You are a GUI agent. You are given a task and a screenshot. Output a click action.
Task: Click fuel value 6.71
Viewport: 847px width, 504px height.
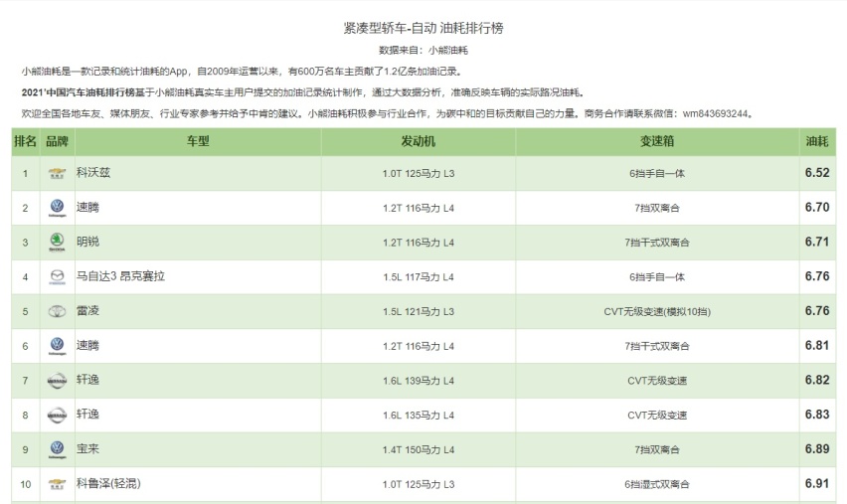817,242
